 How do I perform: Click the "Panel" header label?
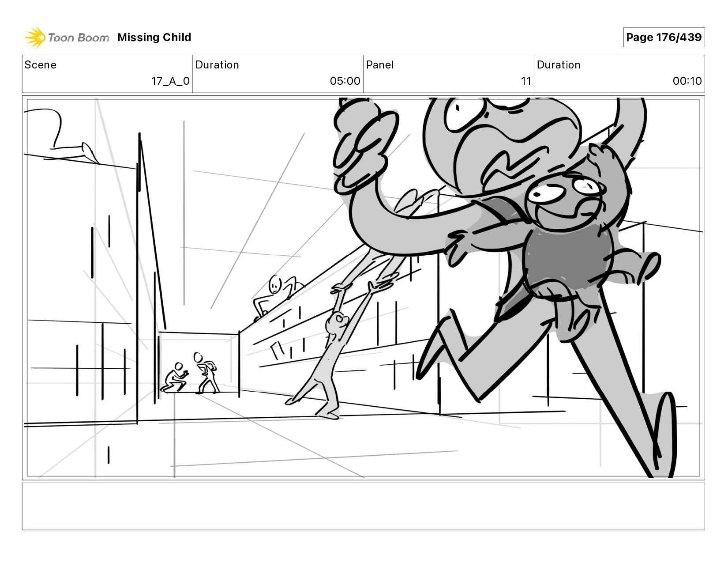tap(380, 65)
